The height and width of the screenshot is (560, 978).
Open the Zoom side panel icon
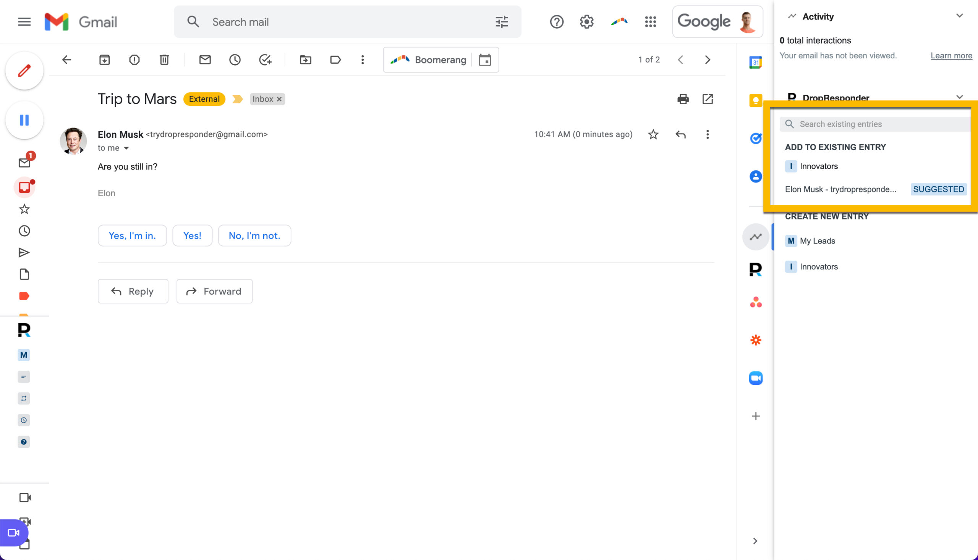756,378
